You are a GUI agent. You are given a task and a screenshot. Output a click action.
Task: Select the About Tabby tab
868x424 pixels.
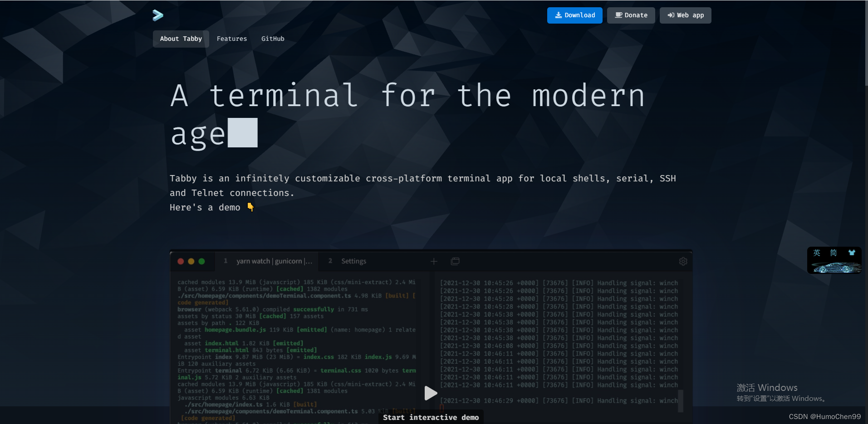(x=181, y=39)
